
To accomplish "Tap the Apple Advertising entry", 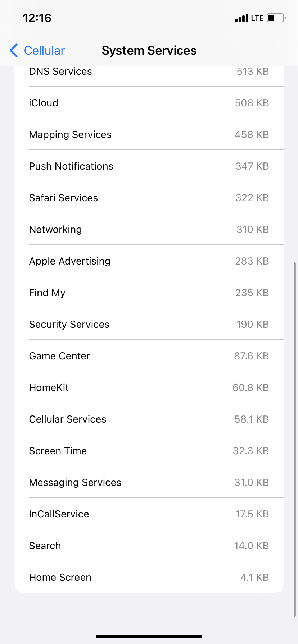I will pyautogui.click(x=149, y=261).
